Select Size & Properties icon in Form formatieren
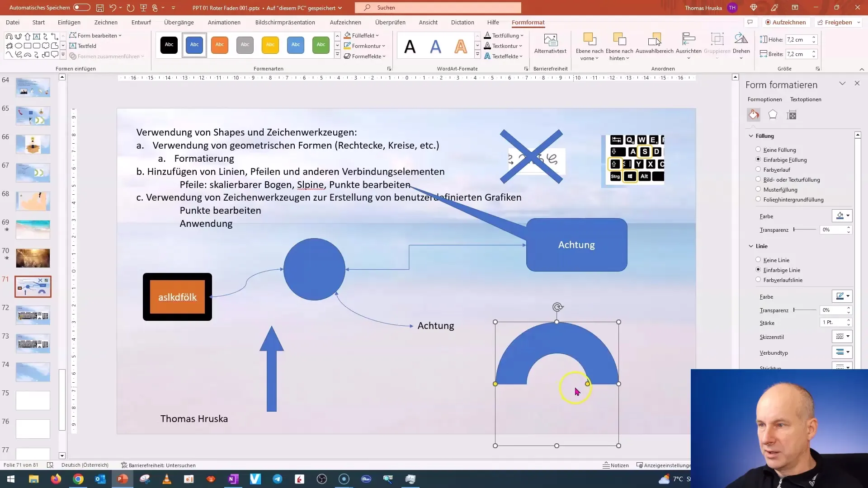 click(791, 115)
